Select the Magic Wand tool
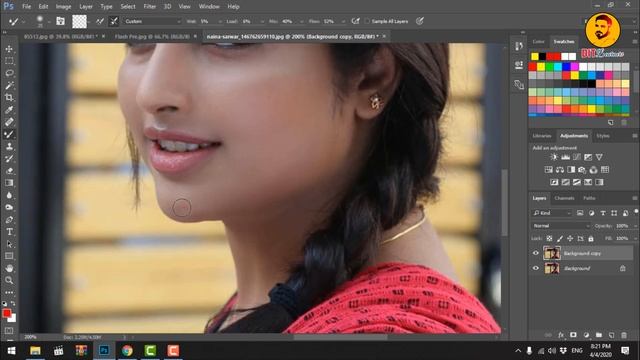The height and width of the screenshot is (360, 640). point(9,85)
